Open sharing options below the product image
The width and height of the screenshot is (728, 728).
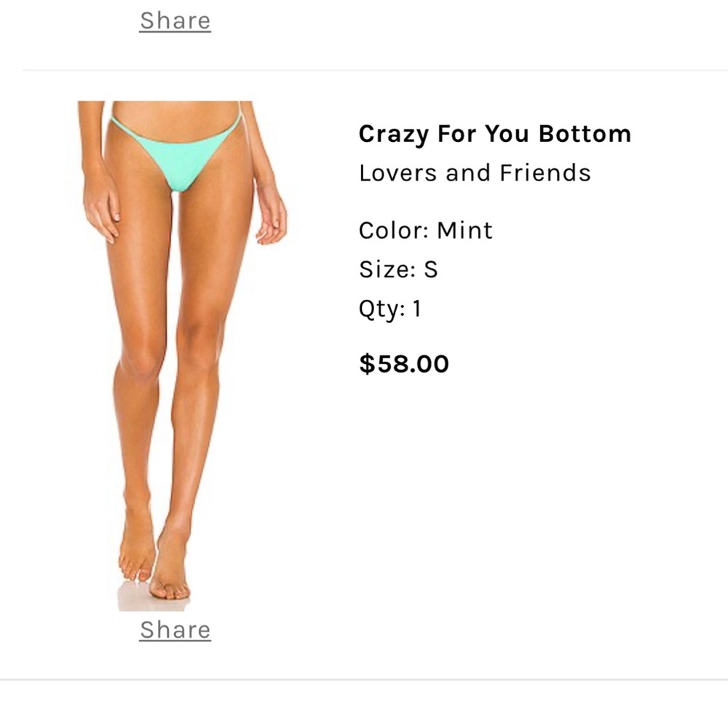[174, 629]
